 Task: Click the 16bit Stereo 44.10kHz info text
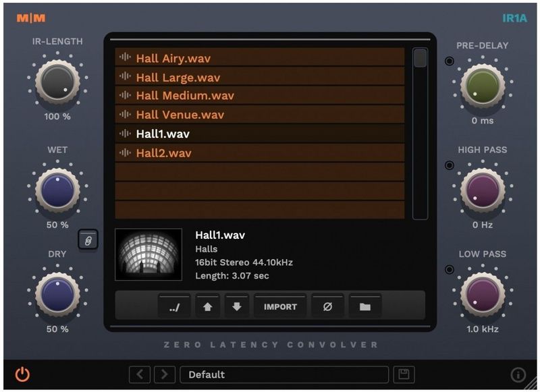point(244,262)
